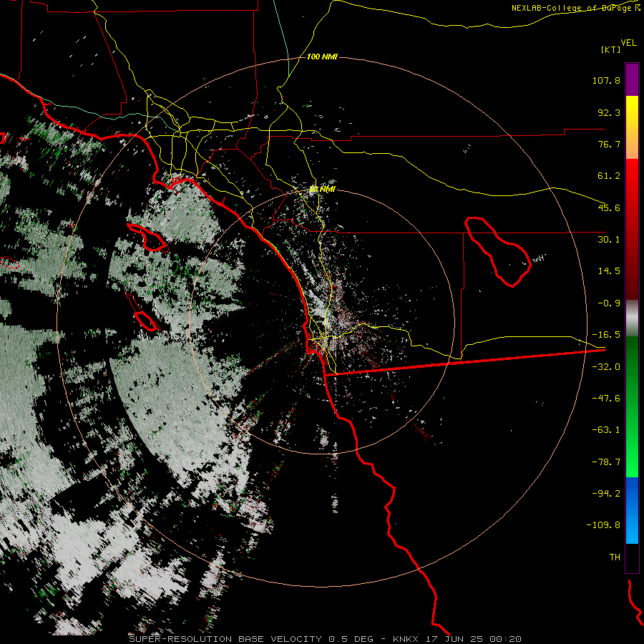This screenshot has height=644, width=644.
Task: Click the yellow segment of the velocity color bar
Action: 632,127
